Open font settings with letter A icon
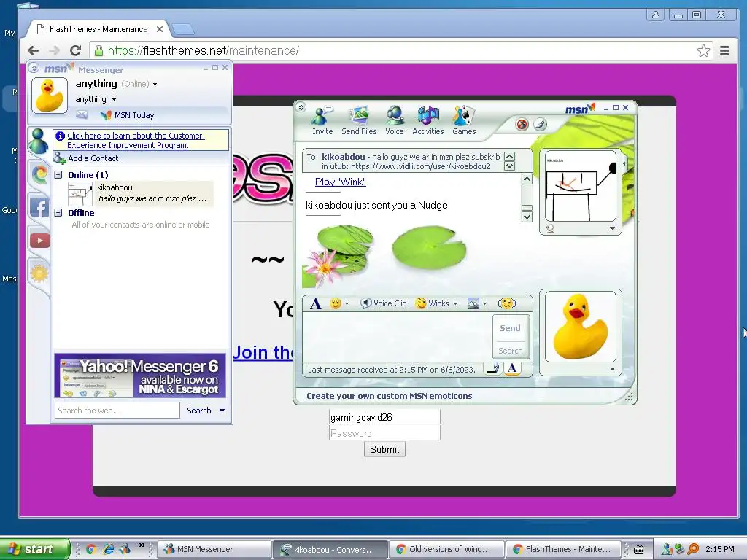 tap(315, 303)
